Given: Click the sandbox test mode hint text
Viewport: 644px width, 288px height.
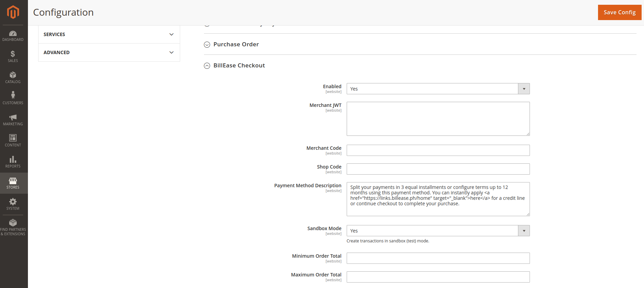Looking at the screenshot, I should pyautogui.click(x=388, y=241).
